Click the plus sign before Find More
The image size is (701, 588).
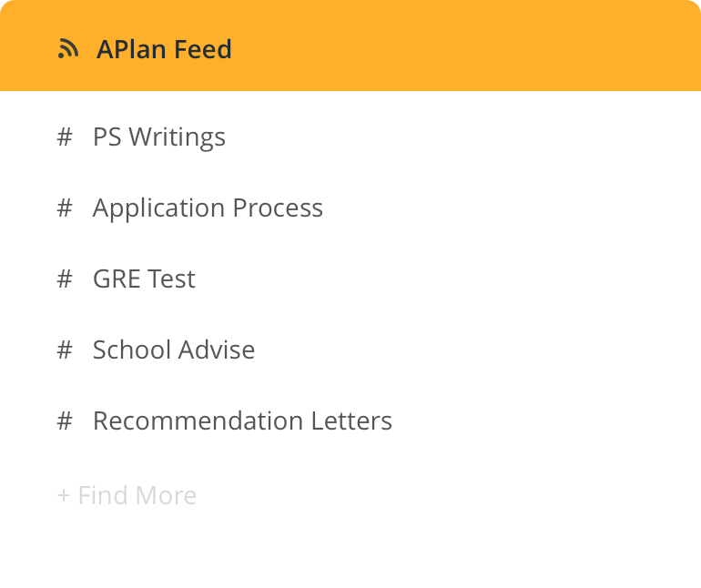[63, 496]
